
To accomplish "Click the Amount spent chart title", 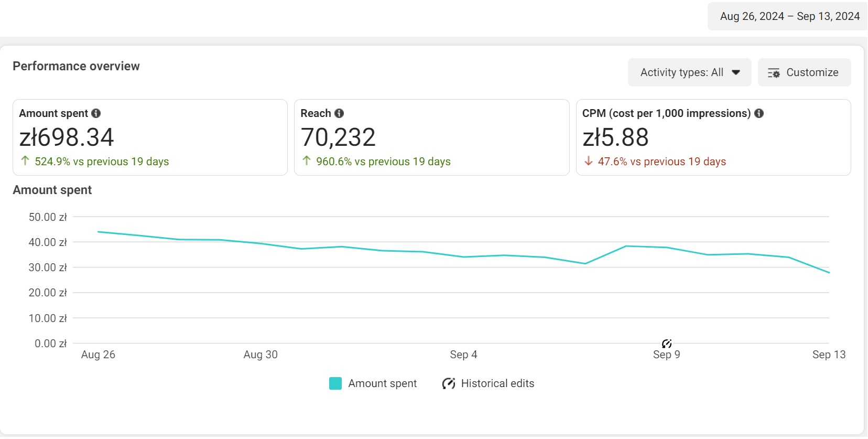I will click(x=52, y=190).
